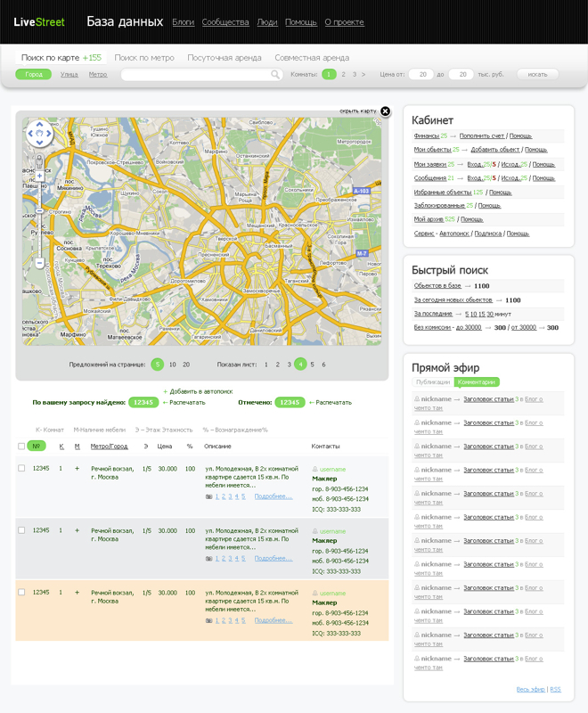Click the map zoom-in plus button

click(39, 176)
